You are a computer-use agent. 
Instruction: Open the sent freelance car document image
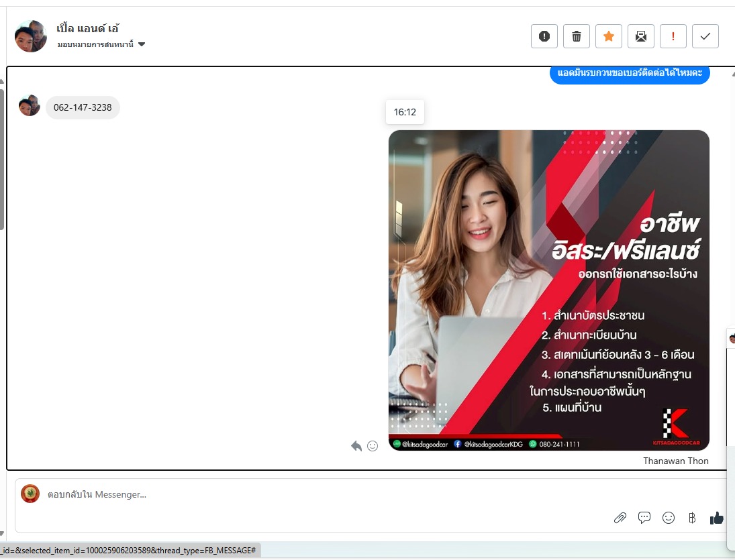(x=548, y=290)
